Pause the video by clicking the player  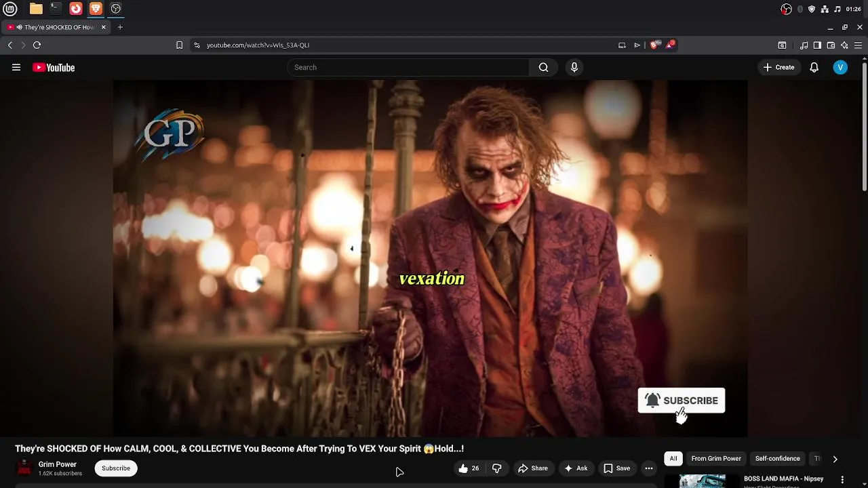click(430, 258)
